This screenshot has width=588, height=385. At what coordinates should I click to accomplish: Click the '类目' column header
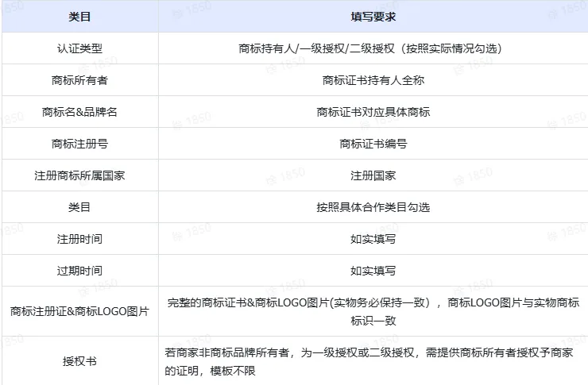point(79,17)
